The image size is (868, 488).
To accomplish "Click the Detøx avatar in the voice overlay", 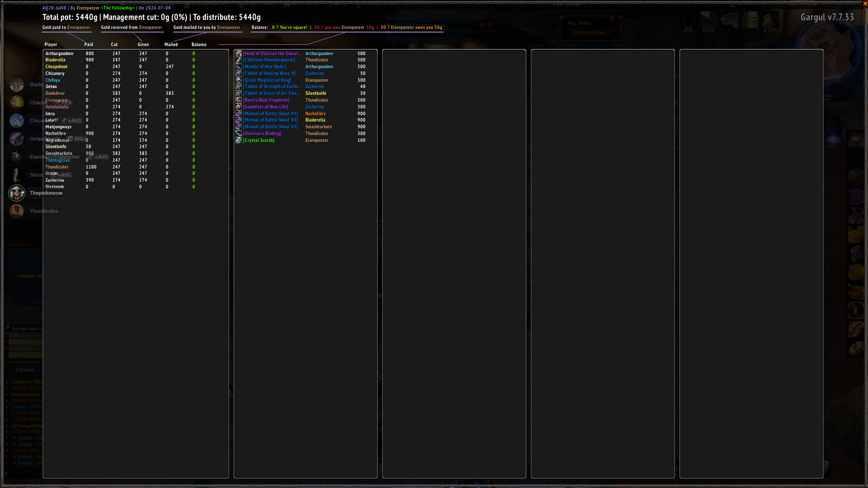I will (x=17, y=139).
